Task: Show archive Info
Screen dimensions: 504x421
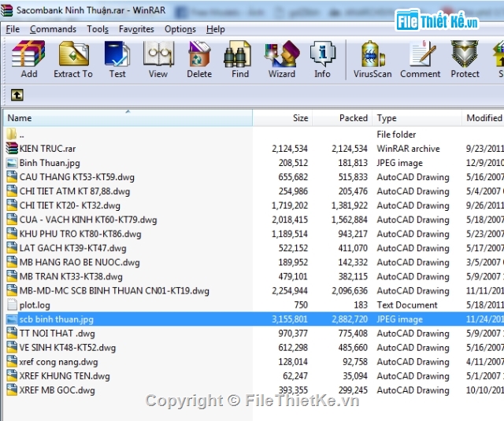Action: coord(322,59)
